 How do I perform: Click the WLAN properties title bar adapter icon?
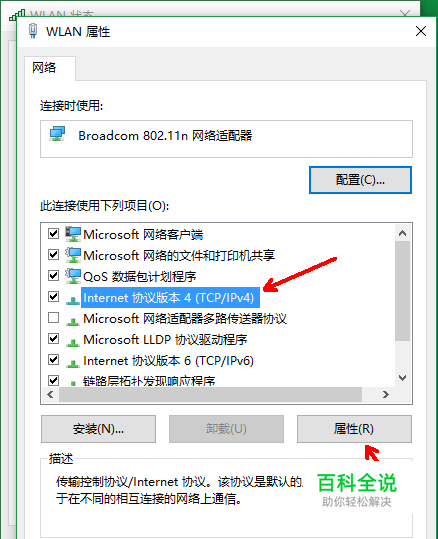point(33,31)
